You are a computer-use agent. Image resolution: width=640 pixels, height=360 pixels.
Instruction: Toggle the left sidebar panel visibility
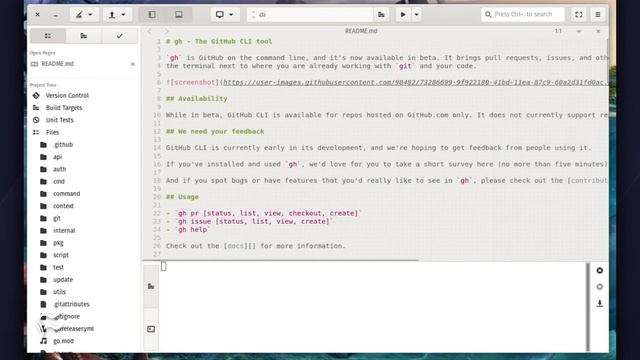pos(152,15)
